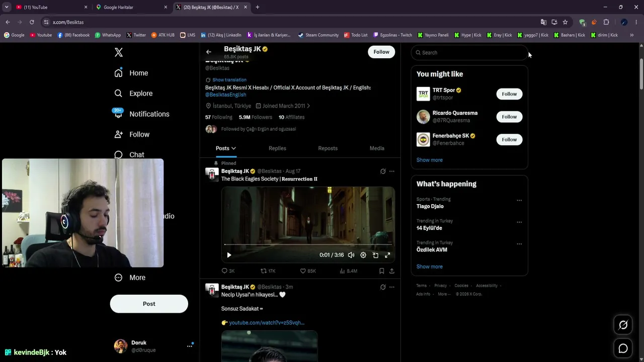Open the Steam Community bookmark
This screenshot has height=362, width=644.
[318, 35]
